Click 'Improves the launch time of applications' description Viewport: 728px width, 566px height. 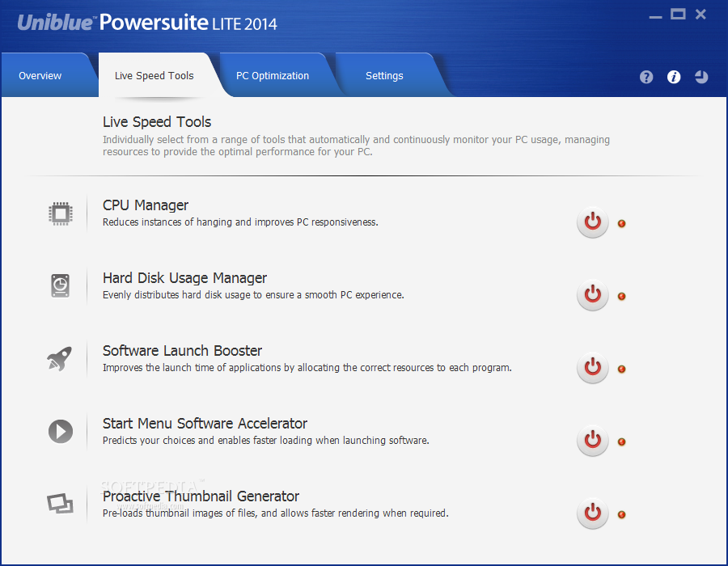tap(307, 368)
